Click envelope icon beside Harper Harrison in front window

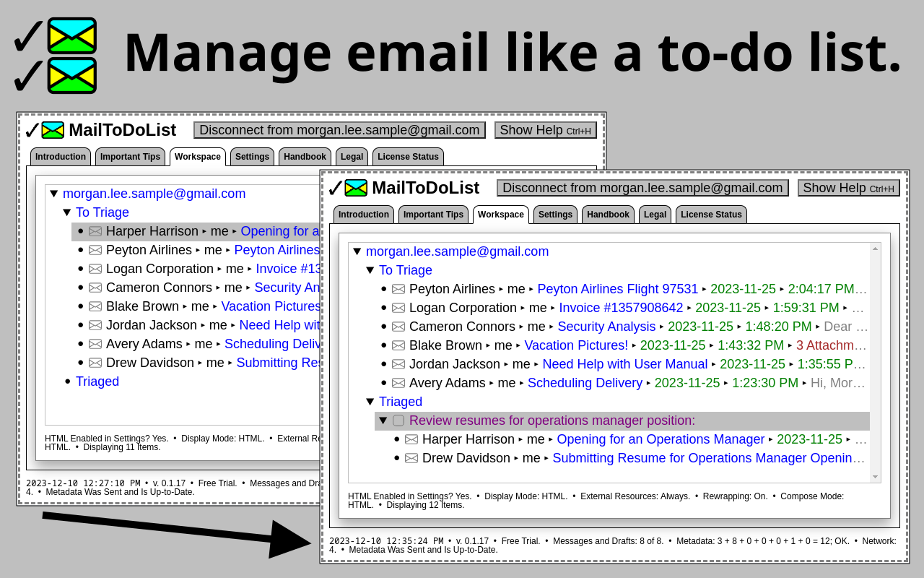[x=411, y=439]
